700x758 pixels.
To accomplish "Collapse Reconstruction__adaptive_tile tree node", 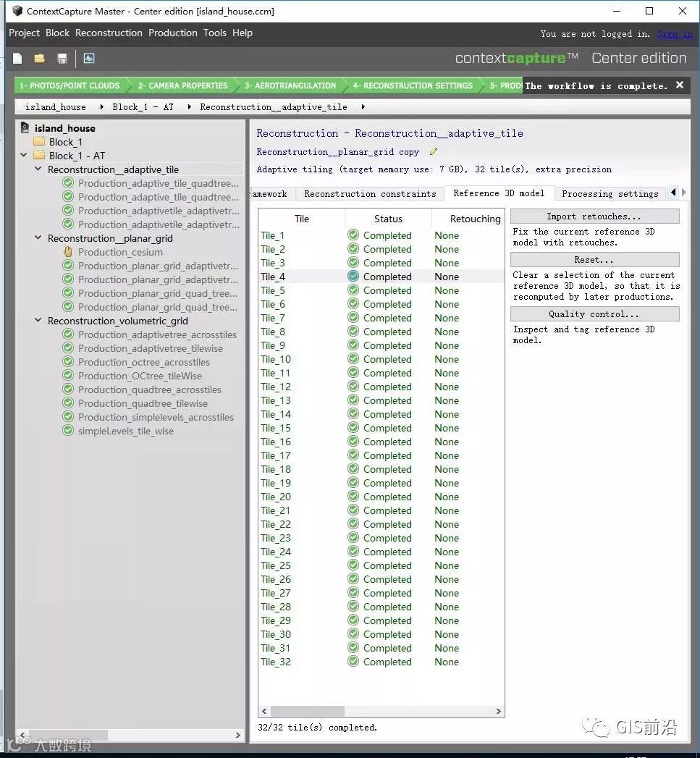I will (x=38, y=169).
